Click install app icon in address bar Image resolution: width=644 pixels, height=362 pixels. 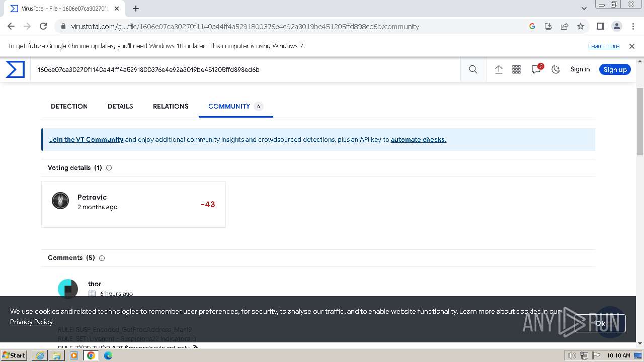548,26
